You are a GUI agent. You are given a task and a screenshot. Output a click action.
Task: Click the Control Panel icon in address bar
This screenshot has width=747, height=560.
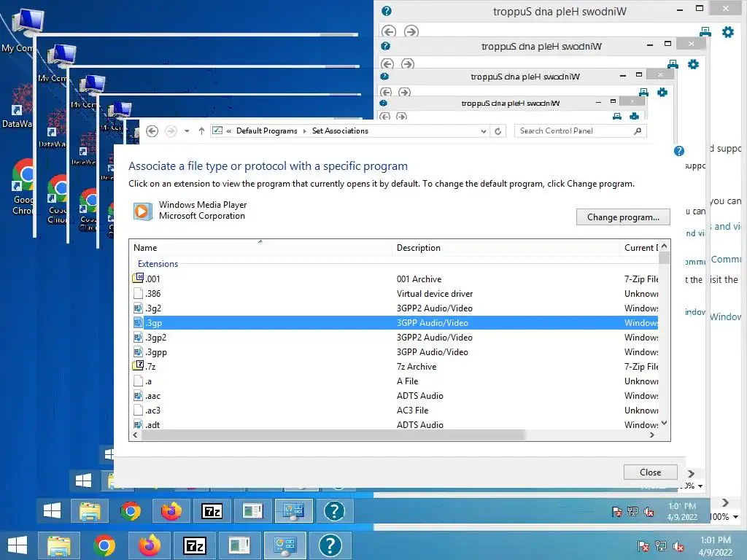coord(217,131)
